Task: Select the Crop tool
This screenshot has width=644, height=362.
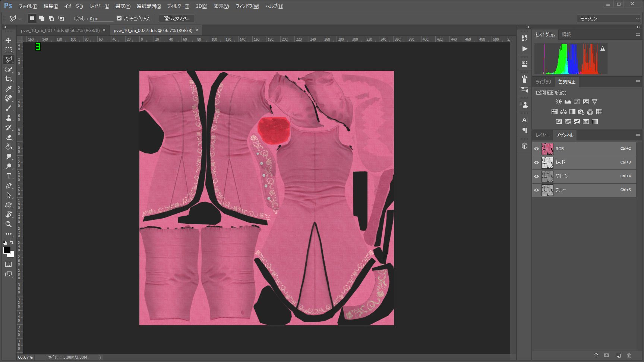Action: pyautogui.click(x=8, y=79)
